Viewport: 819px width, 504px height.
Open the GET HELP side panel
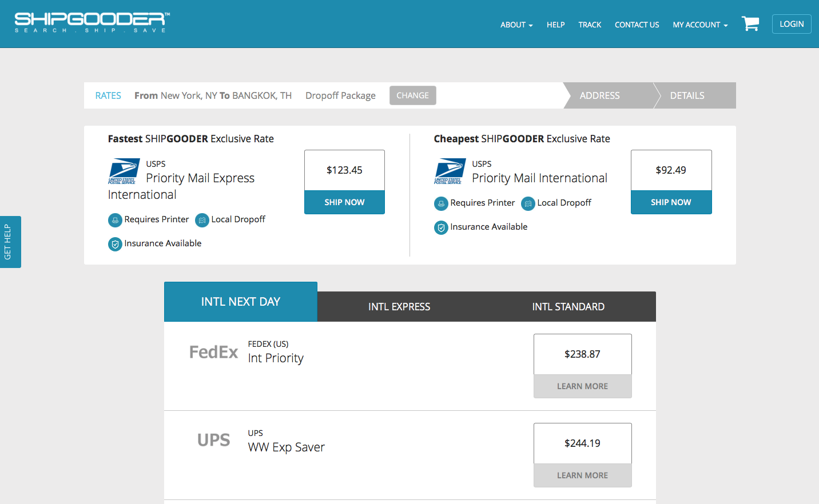tap(10, 242)
